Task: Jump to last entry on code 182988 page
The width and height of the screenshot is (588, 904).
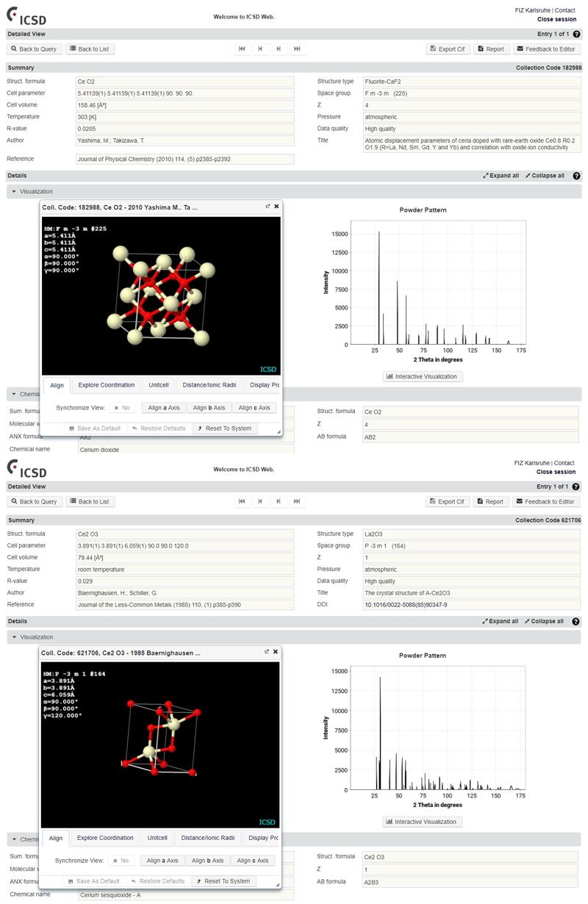Action: tap(297, 49)
